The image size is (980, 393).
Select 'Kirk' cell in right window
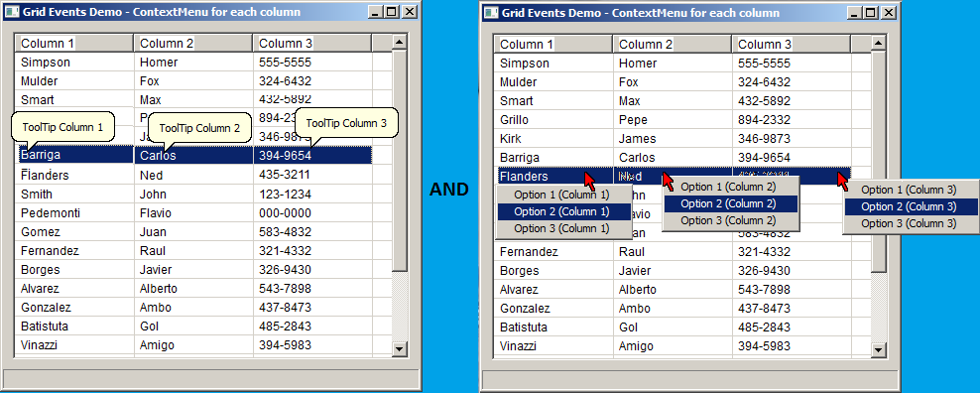[553, 138]
